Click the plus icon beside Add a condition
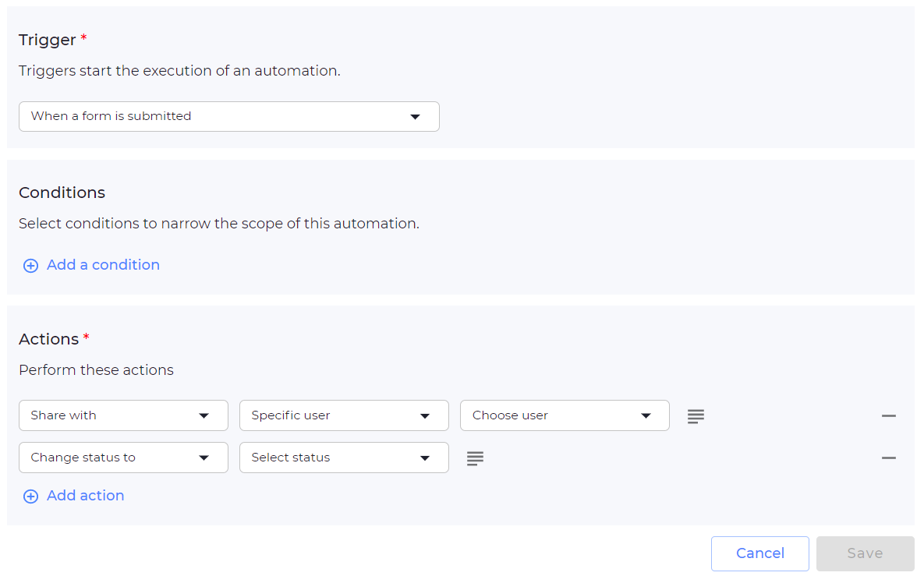Screen dimensions: 924x576 [x=30, y=266]
